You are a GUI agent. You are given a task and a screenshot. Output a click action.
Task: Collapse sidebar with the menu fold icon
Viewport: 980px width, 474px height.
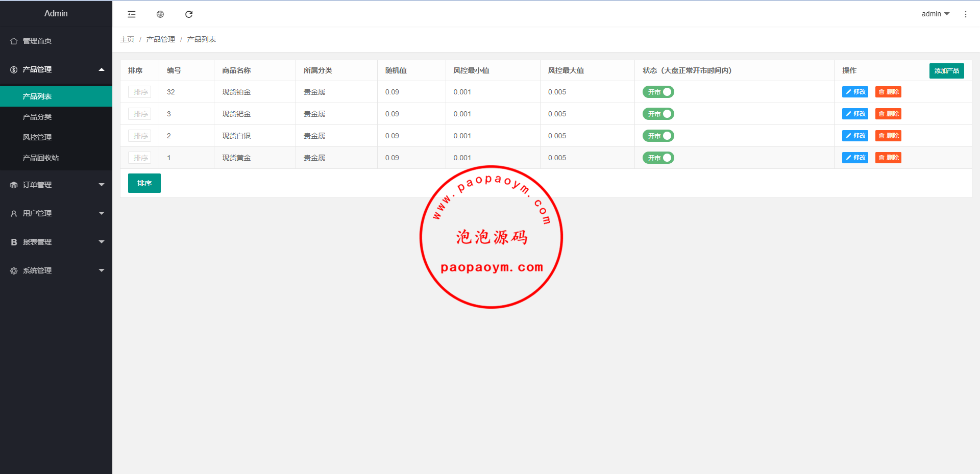click(x=132, y=14)
